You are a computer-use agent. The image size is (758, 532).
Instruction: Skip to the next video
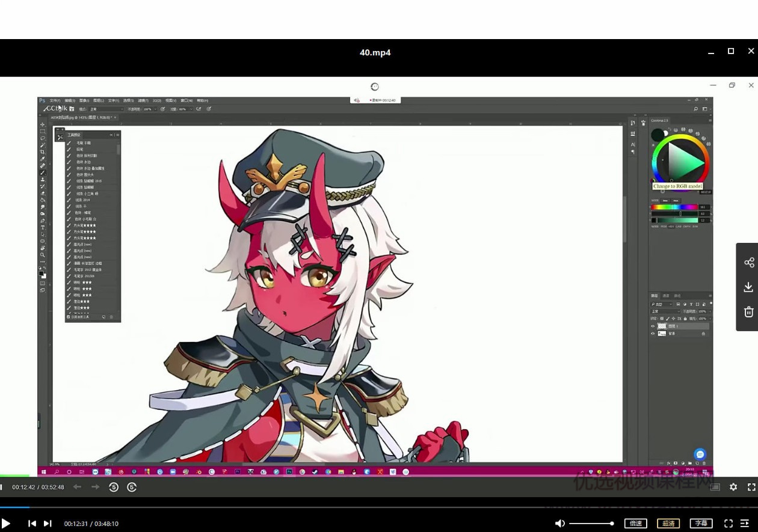click(x=48, y=524)
